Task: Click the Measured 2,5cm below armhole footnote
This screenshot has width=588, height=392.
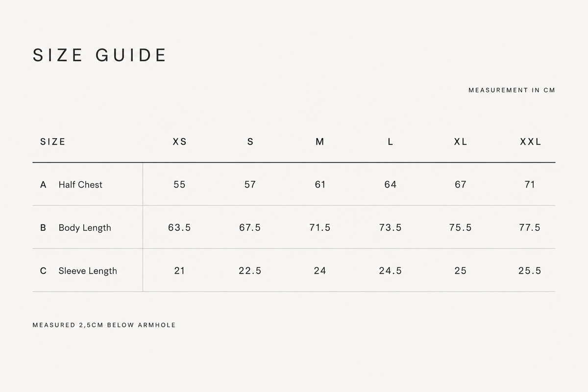Action: point(104,325)
